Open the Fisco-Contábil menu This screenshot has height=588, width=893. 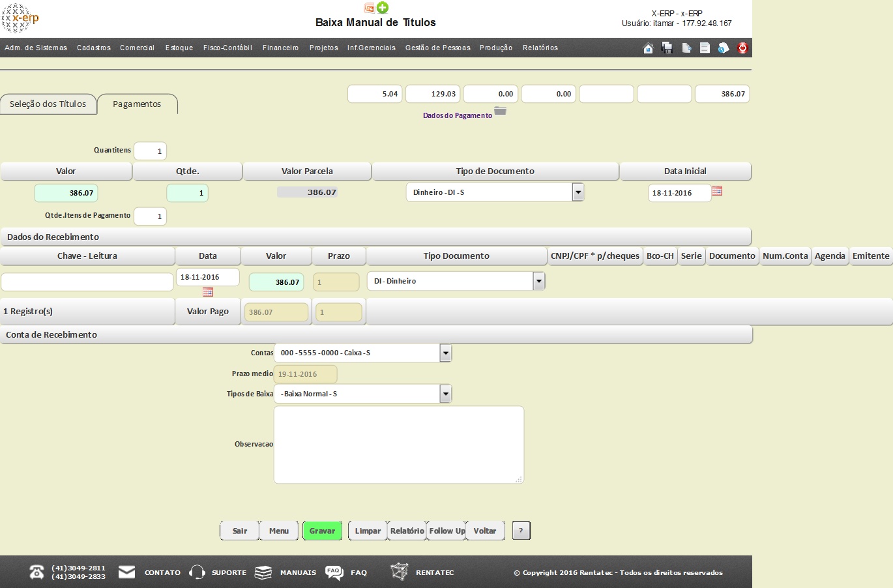click(x=227, y=48)
